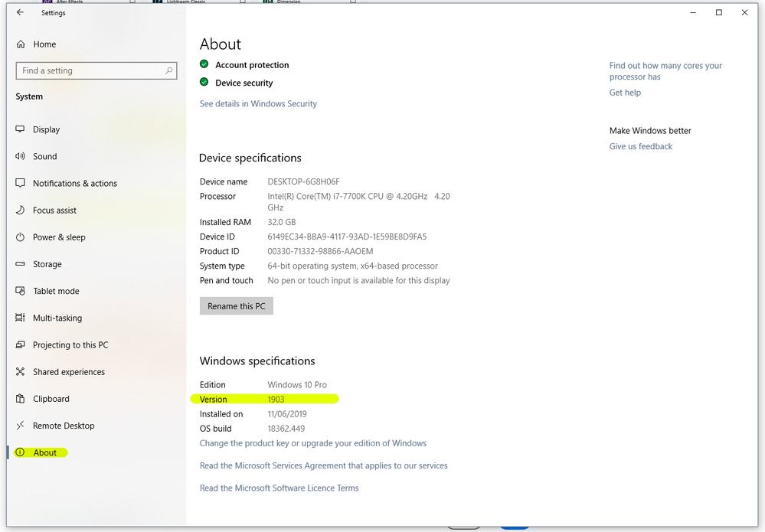The height and width of the screenshot is (532, 765).
Task: Click the Shared experiences icon
Action: pos(20,371)
